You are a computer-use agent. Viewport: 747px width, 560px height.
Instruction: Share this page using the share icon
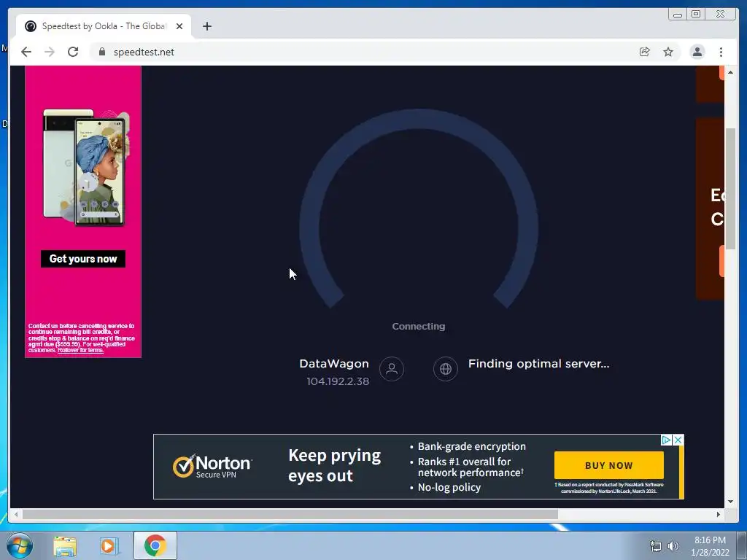point(645,52)
